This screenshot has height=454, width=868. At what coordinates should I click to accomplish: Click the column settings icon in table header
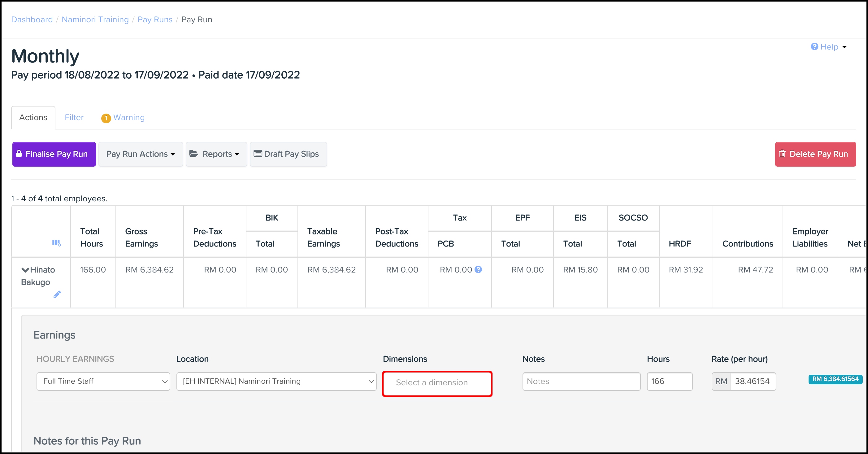56,243
